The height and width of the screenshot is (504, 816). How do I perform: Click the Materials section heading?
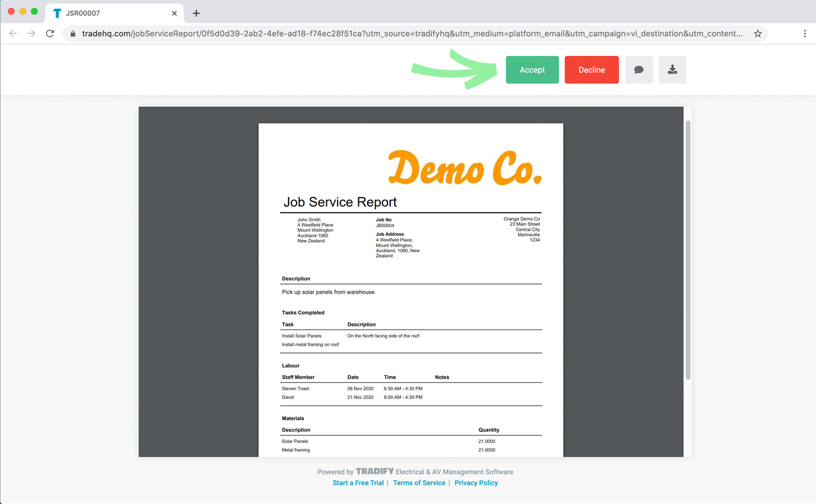(293, 418)
